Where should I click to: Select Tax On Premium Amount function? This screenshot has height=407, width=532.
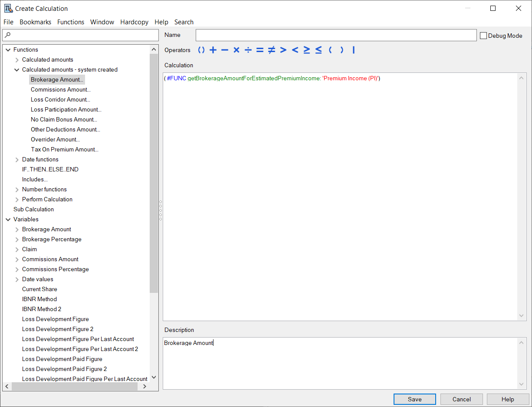(65, 150)
